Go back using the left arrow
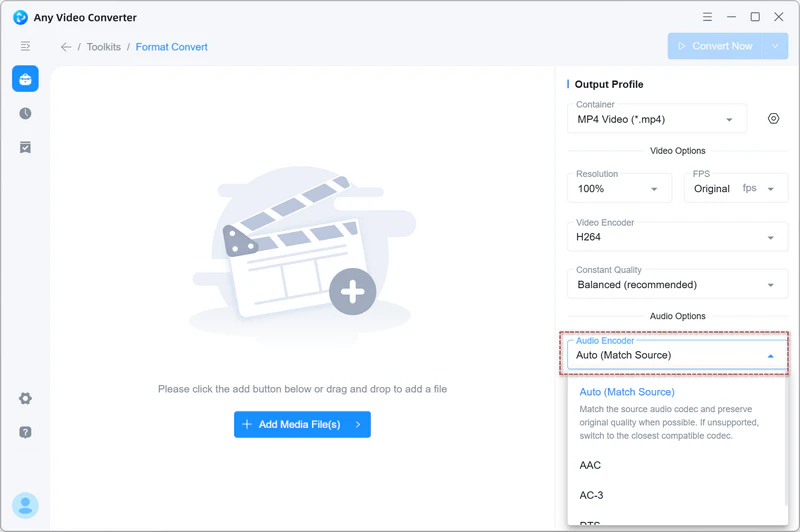Image resolution: width=800 pixels, height=532 pixels. tap(66, 47)
